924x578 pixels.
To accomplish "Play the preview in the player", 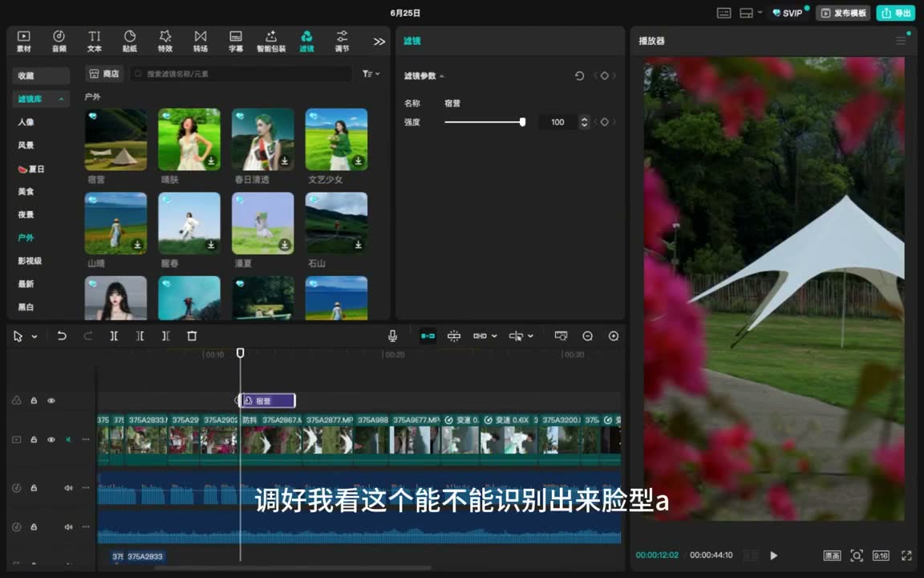I will tap(774, 555).
